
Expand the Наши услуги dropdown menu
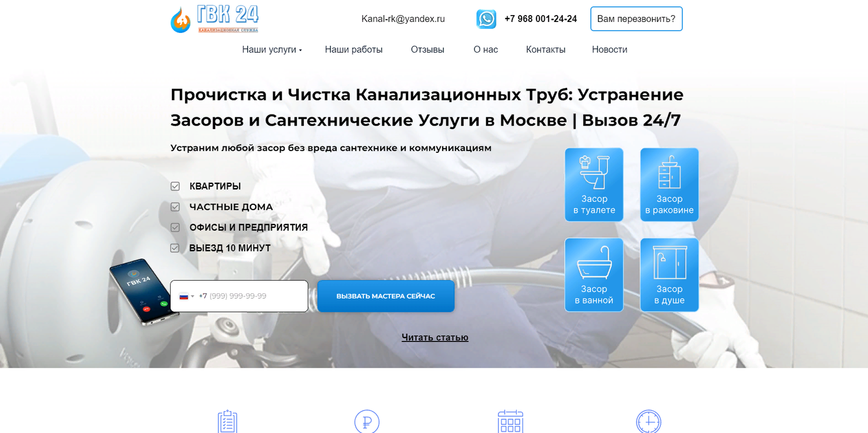[x=272, y=50]
